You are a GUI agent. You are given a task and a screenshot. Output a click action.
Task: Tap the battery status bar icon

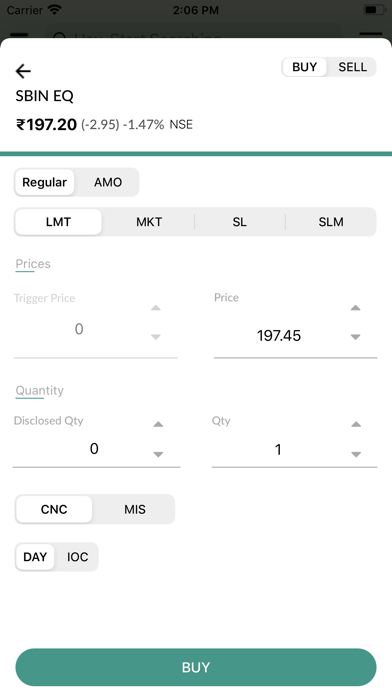[x=375, y=10]
